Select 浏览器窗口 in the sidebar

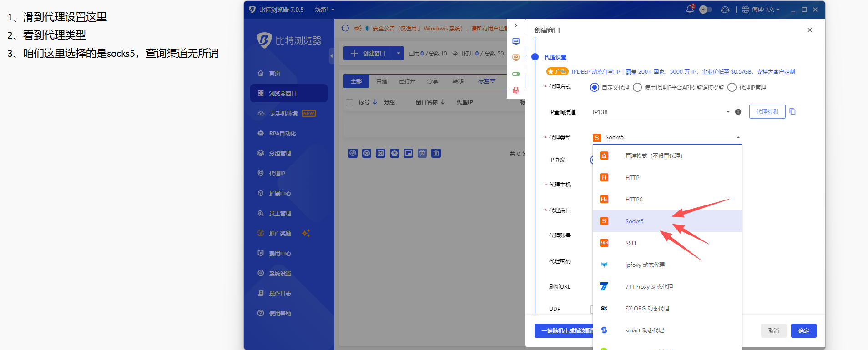coord(289,93)
